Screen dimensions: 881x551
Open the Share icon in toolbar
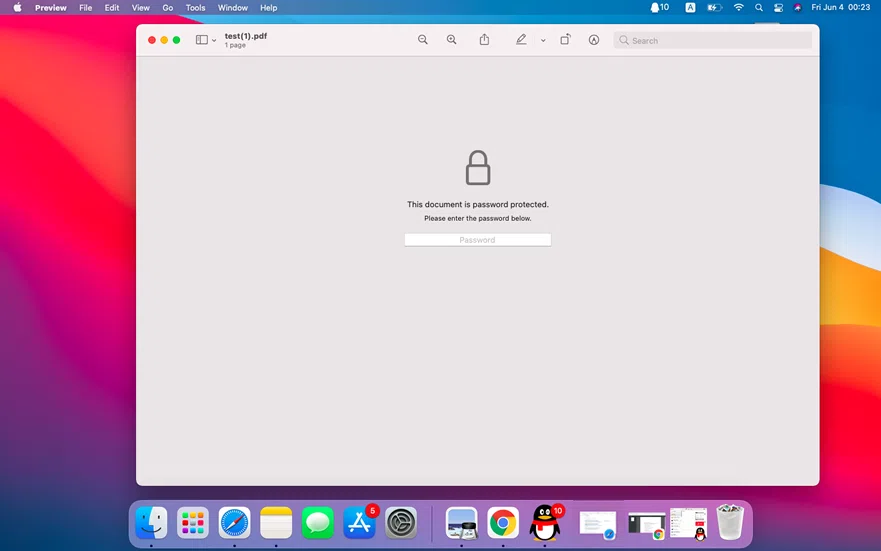coord(484,40)
